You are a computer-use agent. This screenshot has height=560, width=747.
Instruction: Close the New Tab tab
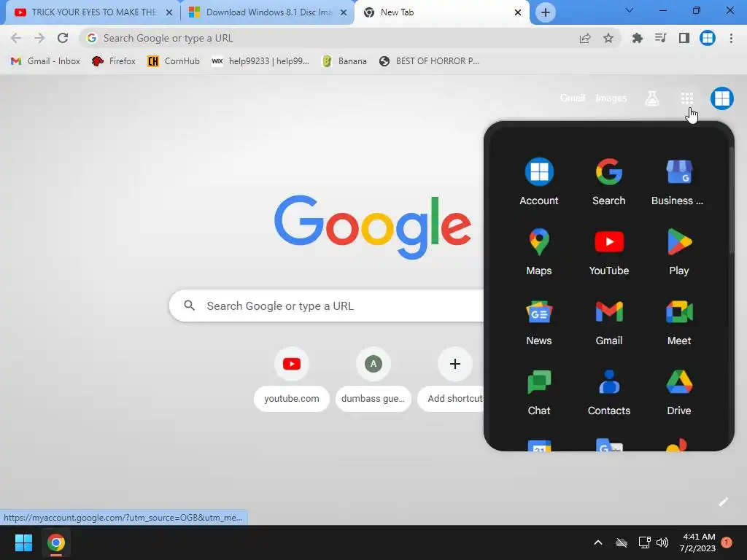(x=518, y=12)
